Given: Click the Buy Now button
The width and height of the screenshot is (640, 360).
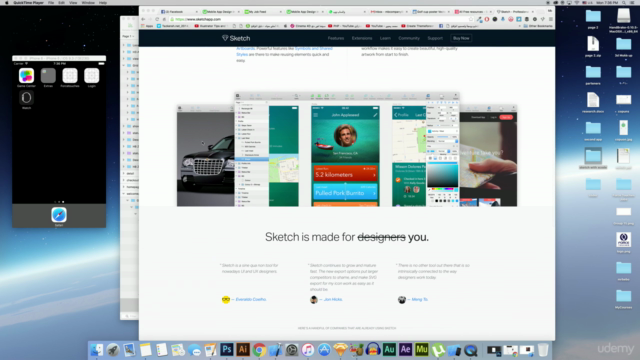Looking at the screenshot, I should click(461, 38).
